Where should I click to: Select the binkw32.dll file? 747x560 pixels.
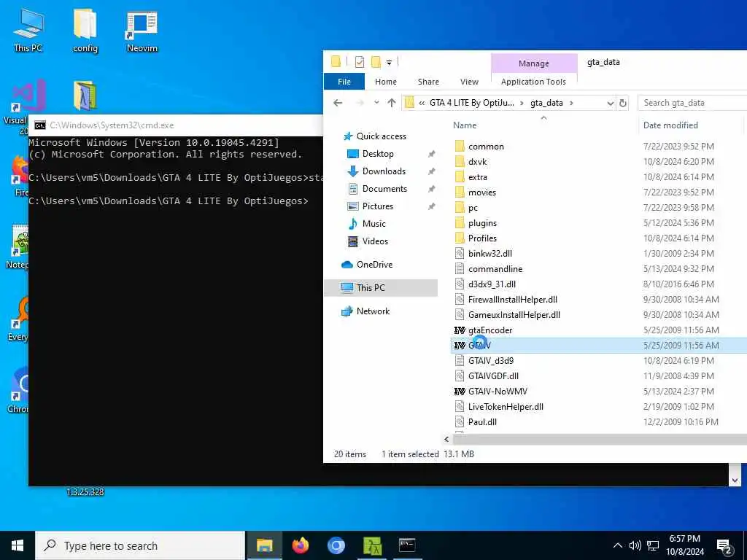pos(489,253)
